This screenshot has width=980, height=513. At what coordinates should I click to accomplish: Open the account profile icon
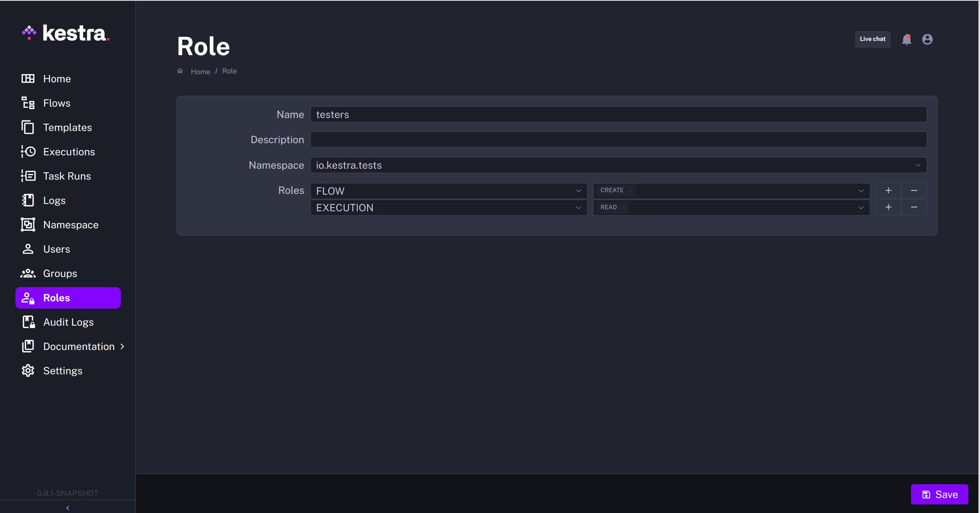pyautogui.click(x=928, y=39)
